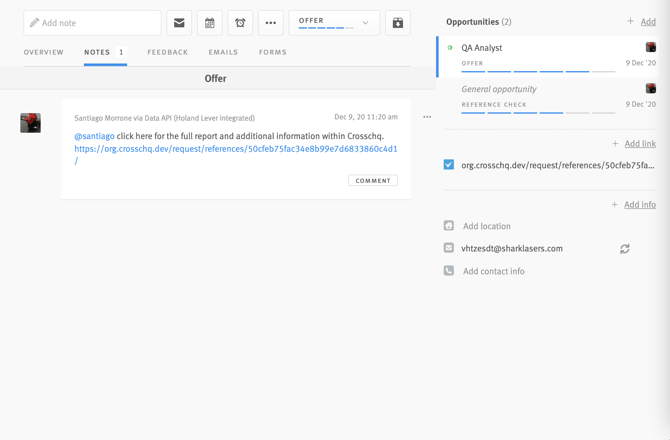Click the envelope email icon in toolbar
This screenshot has height=440, width=670.
[x=179, y=23]
